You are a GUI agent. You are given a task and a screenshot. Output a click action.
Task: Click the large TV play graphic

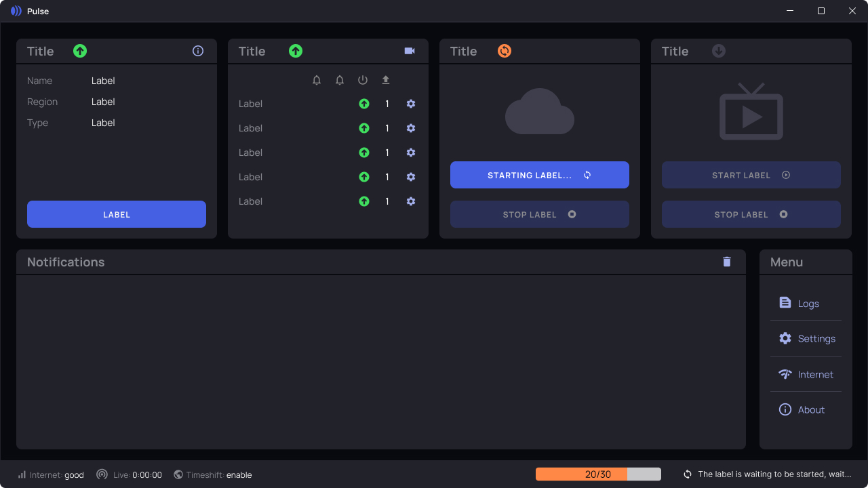[x=751, y=111]
